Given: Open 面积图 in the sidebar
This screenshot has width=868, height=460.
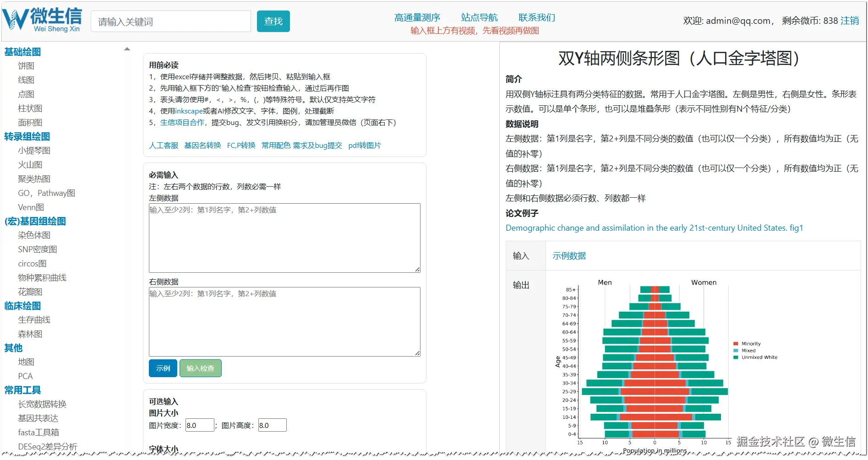Looking at the screenshot, I should (30, 123).
